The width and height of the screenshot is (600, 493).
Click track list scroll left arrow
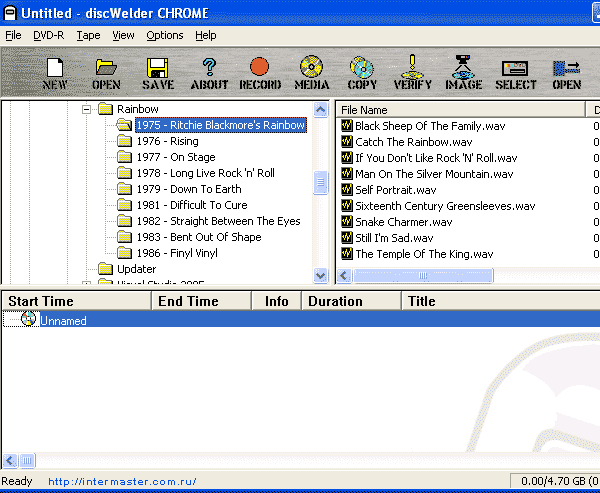click(10, 460)
